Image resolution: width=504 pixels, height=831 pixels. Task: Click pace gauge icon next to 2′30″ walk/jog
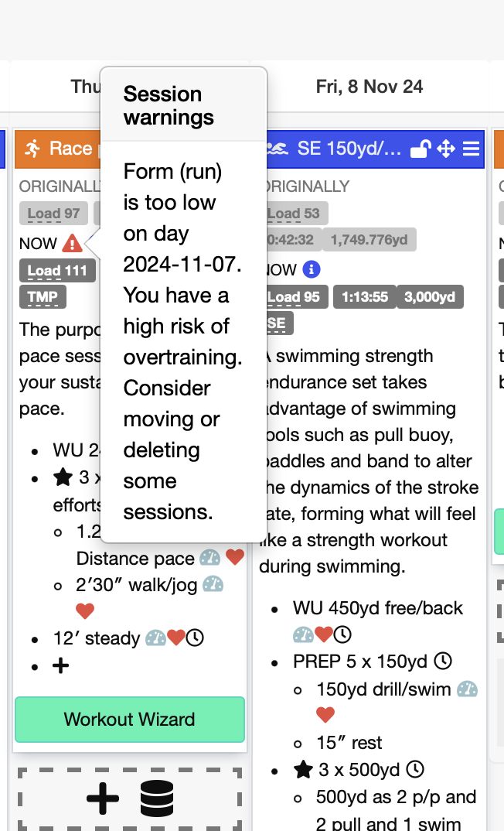(213, 584)
